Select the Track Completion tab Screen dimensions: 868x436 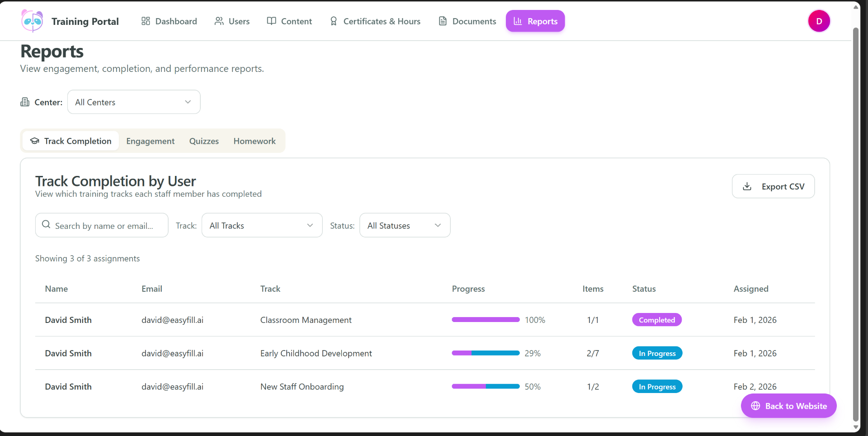(71, 141)
